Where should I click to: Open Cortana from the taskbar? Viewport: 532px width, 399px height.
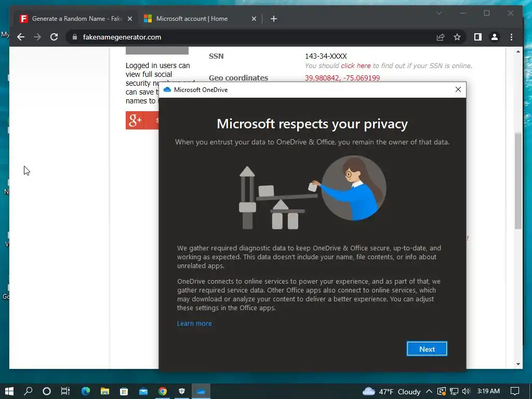click(x=47, y=391)
